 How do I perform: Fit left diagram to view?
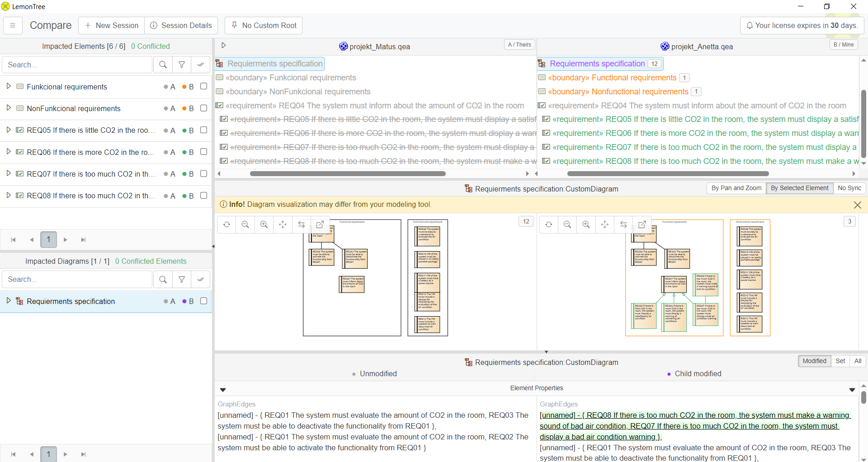[x=283, y=224]
